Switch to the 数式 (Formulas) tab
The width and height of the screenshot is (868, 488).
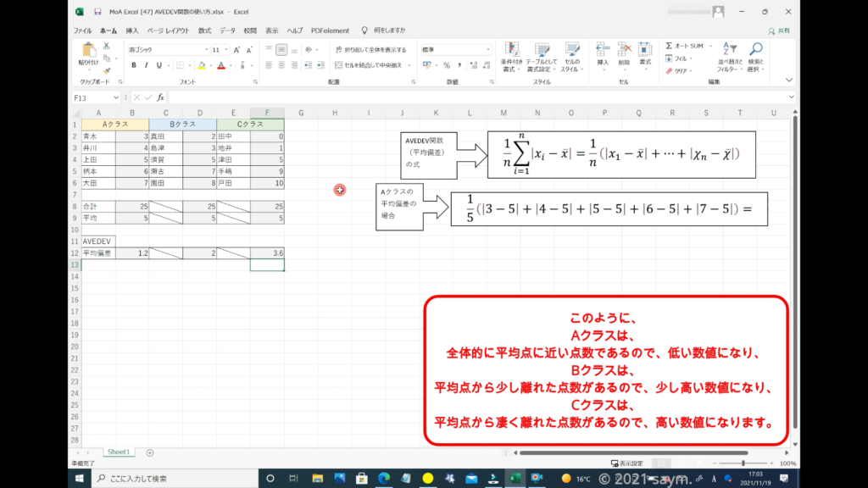tap(204, 30)
